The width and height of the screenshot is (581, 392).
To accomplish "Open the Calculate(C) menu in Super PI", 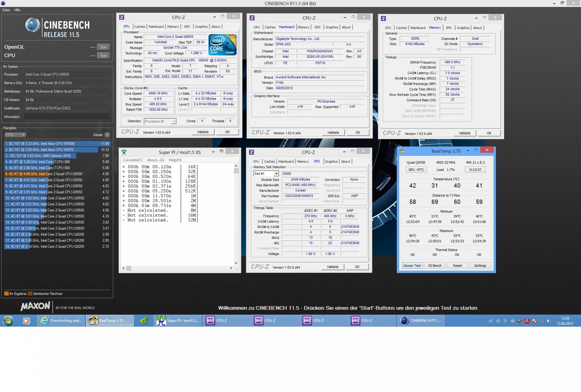I will 133,160.
